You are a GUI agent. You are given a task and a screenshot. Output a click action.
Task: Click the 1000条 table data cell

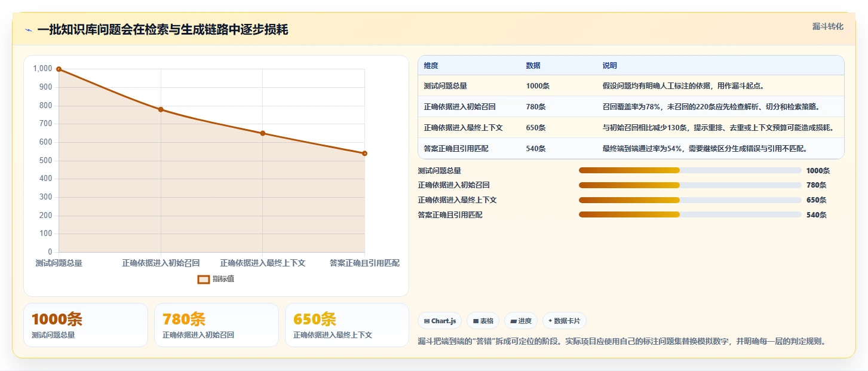pos(538,86)
